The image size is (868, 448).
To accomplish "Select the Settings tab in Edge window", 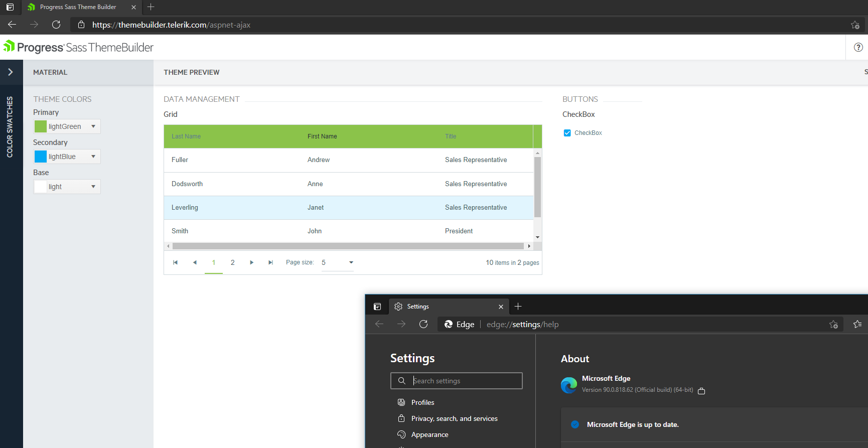I will [449, 307].
